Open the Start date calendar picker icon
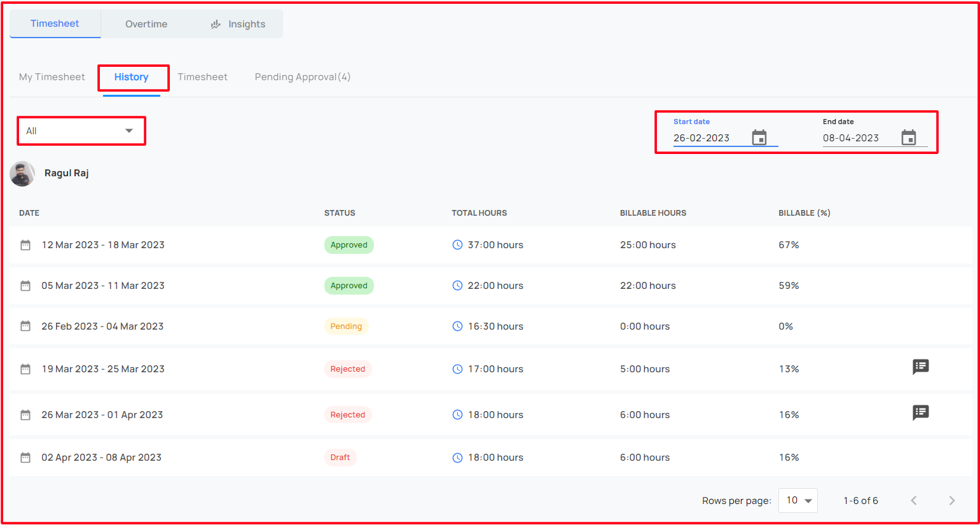Viewport: 980px width, 525px height. click(759, 137)
